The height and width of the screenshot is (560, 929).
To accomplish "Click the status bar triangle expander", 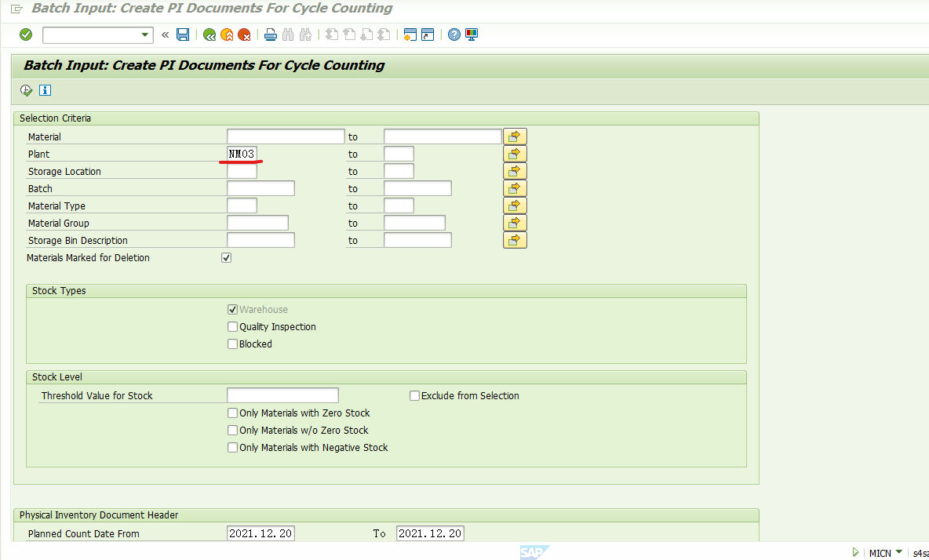I will (x=855, y=552).
